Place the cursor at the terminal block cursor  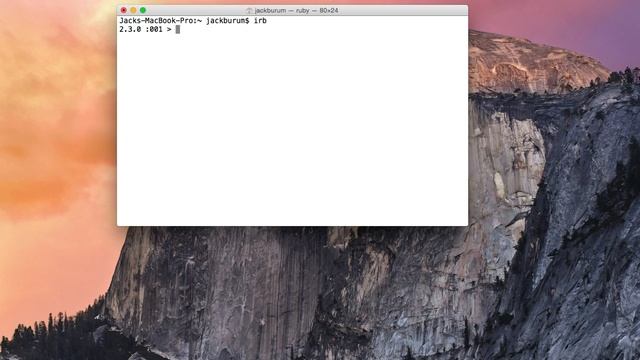point(178,29)
